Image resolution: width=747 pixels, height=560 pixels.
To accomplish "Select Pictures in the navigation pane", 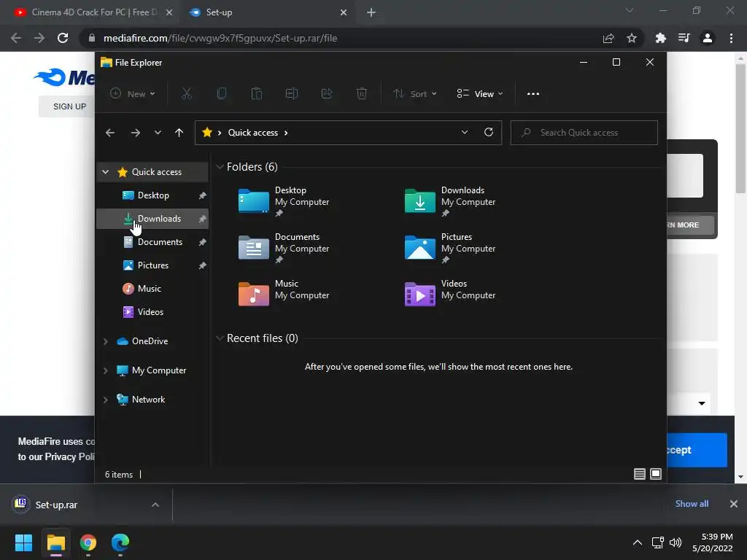I will pos(152,265).
